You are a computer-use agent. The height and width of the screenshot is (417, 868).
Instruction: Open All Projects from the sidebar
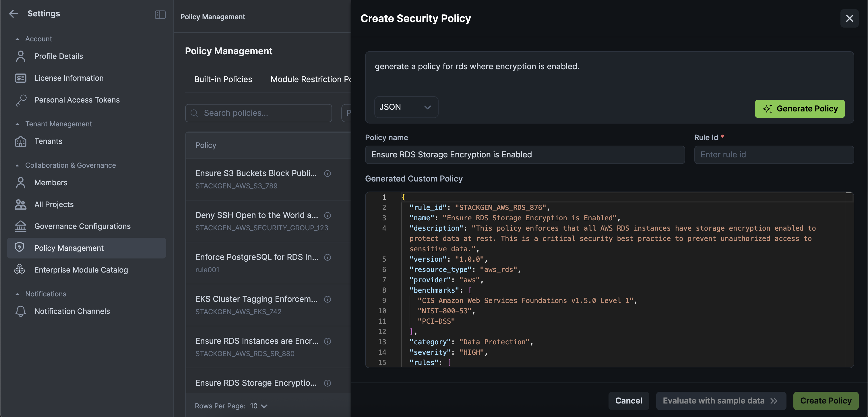pos(54,204)
